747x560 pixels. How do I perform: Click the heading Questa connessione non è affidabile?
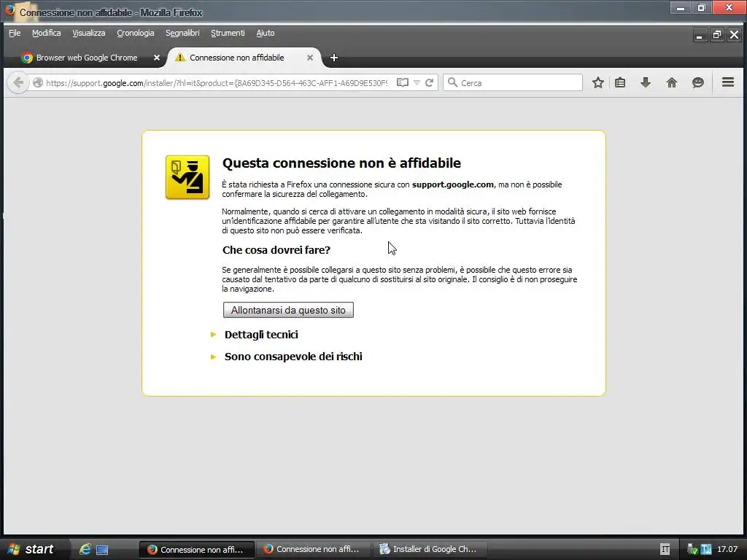point(341,163)
